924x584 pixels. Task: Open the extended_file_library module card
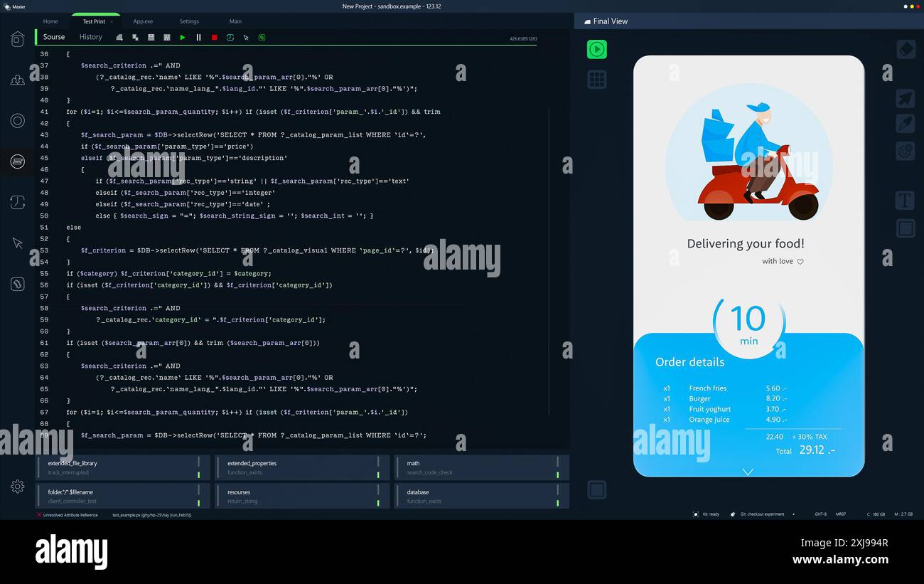click(123, 467)
